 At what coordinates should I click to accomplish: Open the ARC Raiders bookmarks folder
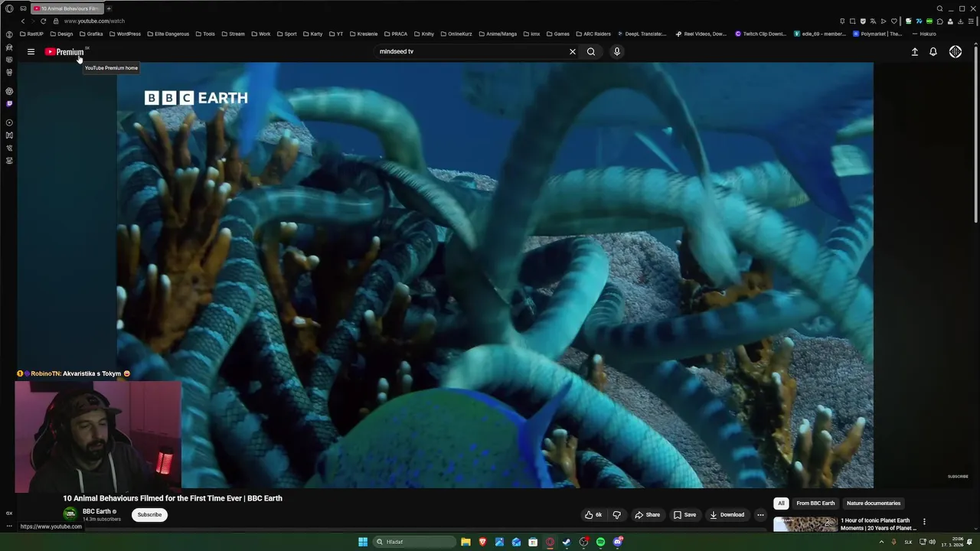(x=593, y=34)
